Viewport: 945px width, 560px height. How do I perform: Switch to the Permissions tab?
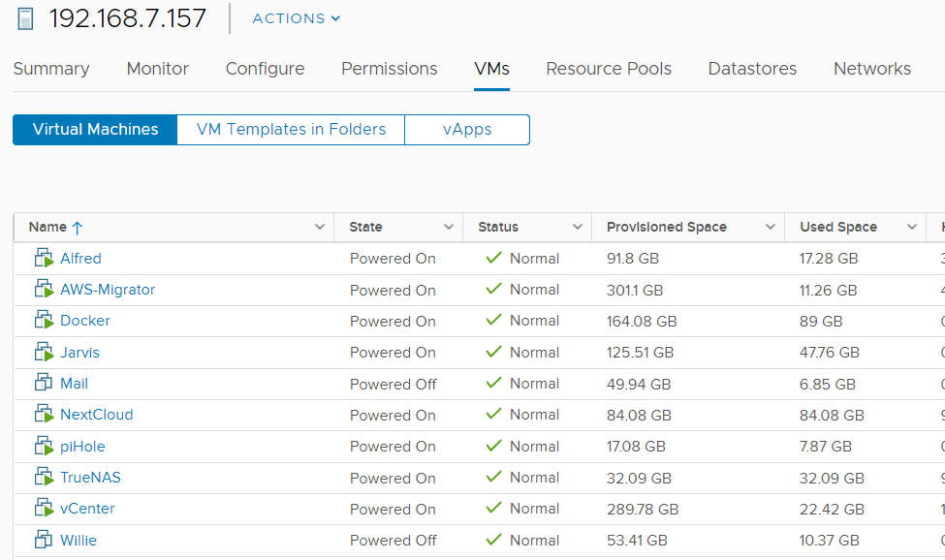click(390, 69)
